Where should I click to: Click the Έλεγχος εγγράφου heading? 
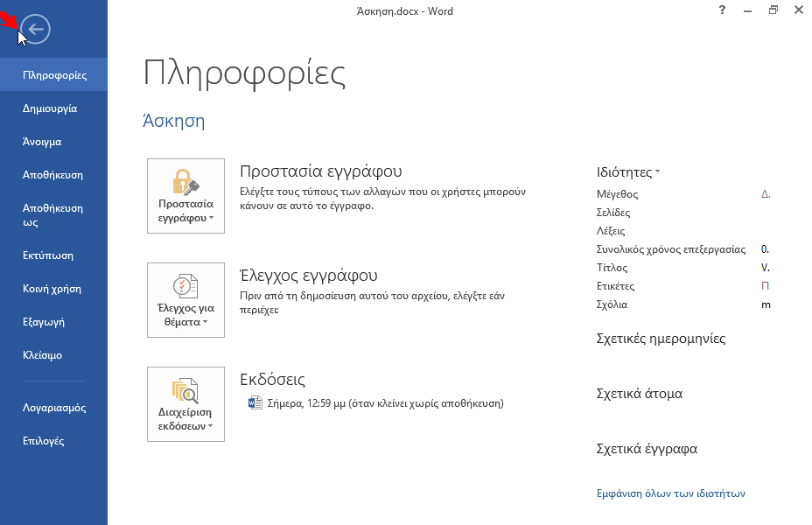(309, 276)
